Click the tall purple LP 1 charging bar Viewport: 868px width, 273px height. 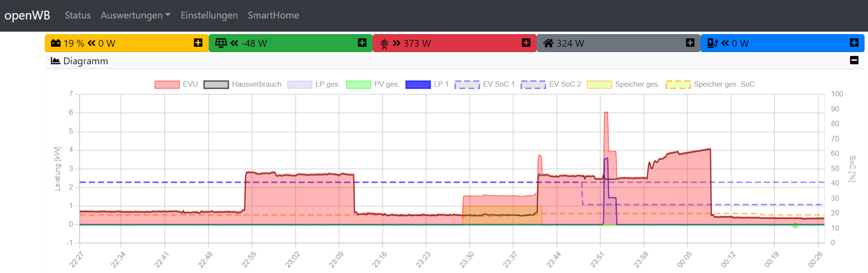[x=606, y=191]
